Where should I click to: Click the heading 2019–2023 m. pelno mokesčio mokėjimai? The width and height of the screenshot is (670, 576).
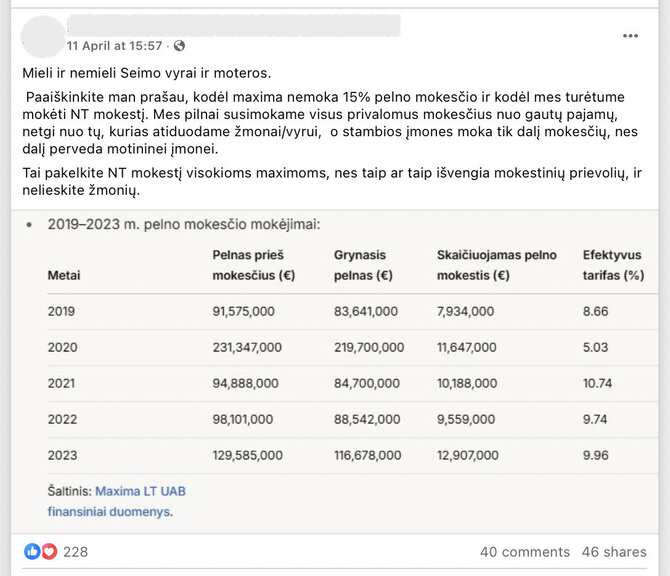coord(184,224)
